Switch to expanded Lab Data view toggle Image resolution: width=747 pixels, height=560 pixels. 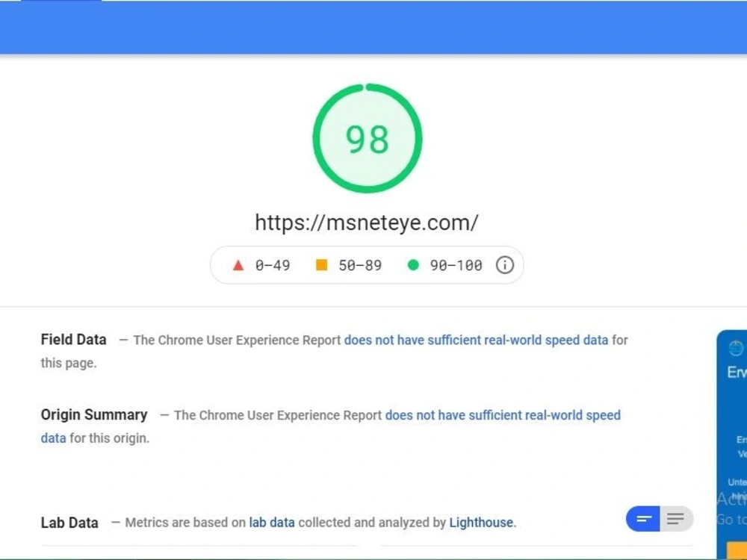coord(676,519)
